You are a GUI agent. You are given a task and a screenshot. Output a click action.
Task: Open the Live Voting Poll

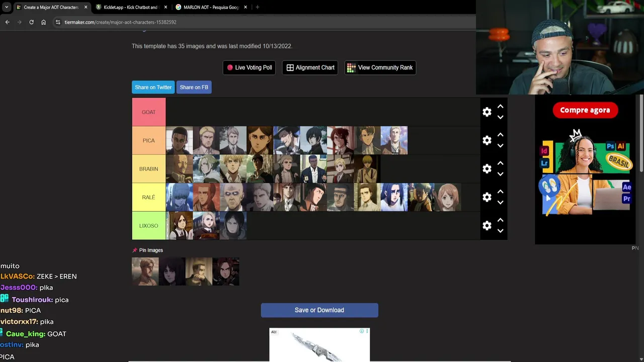pos(249,67)
